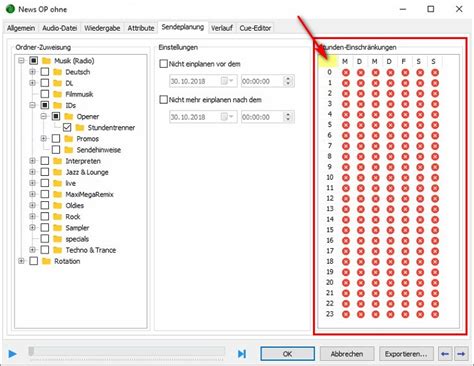
Task: Click the Stundentrenner folder icon
Action: (80, 127)
